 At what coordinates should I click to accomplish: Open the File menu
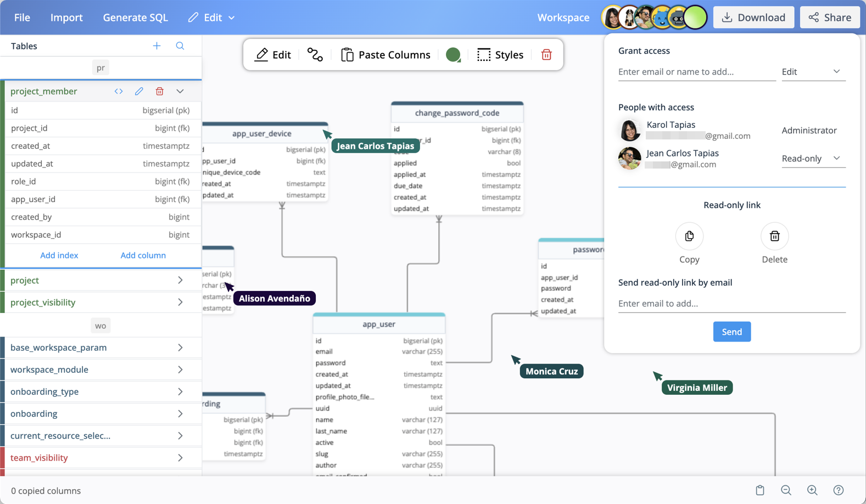pos(22,18)
